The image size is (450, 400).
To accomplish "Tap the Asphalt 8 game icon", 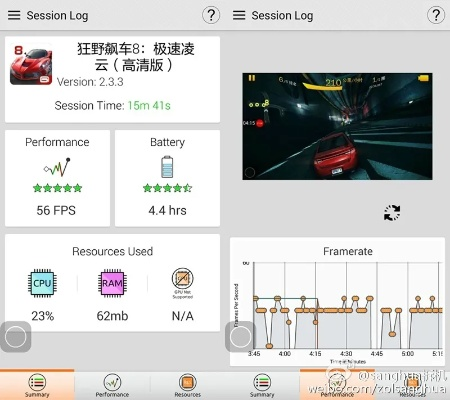I will (31, 64).
